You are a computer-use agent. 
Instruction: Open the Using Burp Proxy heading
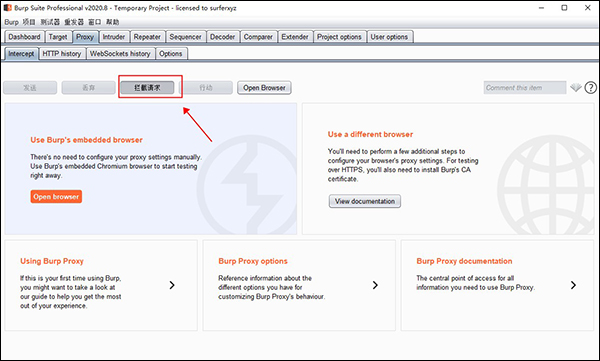click(x=52, y=261)
